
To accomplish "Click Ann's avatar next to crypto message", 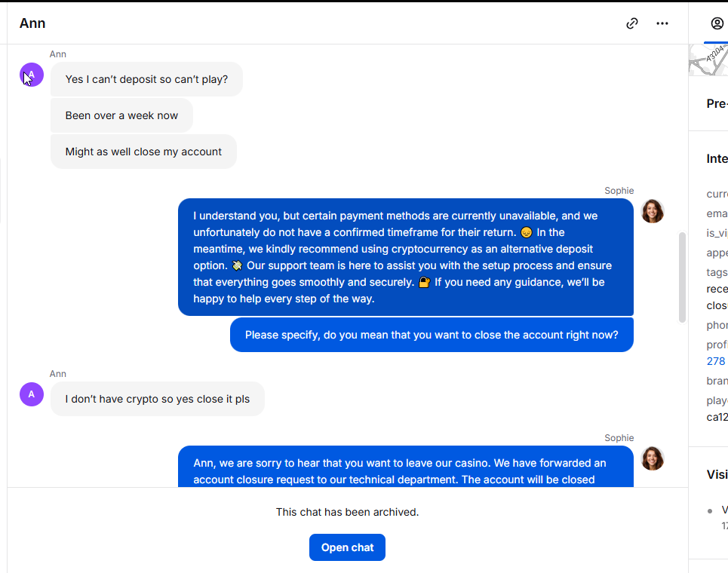I will point(32,394).
